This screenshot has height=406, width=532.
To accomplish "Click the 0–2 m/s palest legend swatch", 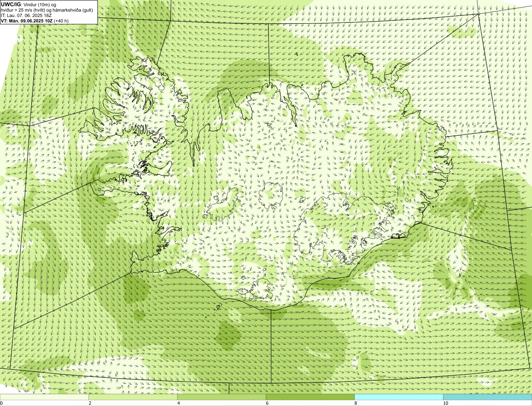I will coord(44,397).
